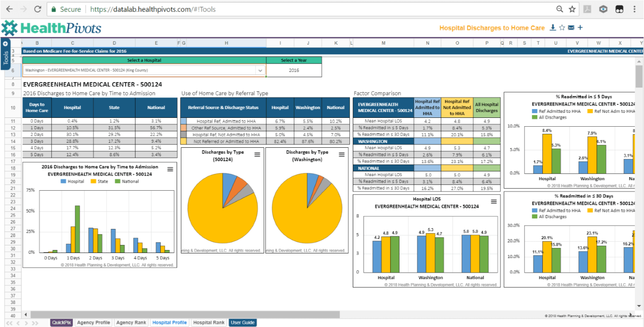This screenshot has width=644, height=327.
Task: Click the yellow 23.1% Washington bar in ≤ 30 Days chart
Action: click(592, 254)
